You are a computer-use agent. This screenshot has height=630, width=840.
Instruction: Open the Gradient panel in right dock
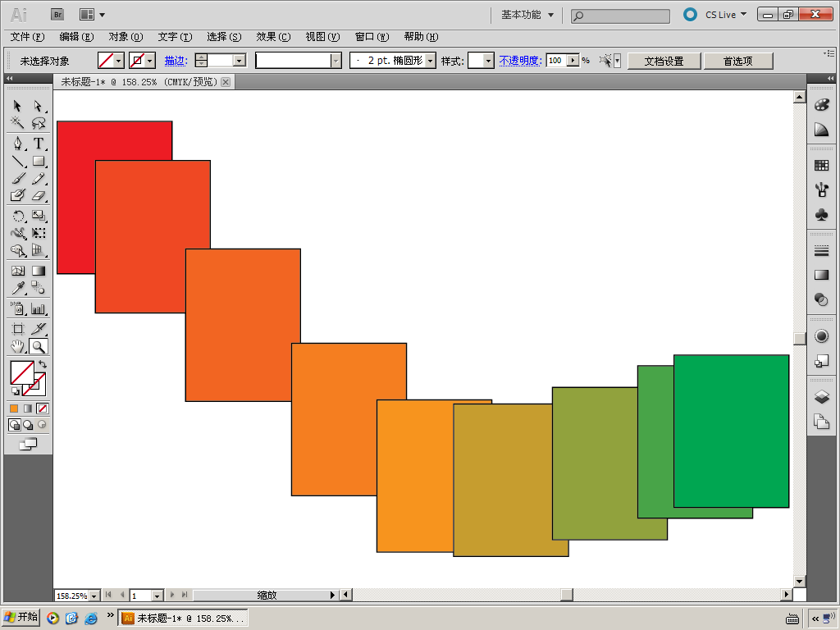(821, 275)
